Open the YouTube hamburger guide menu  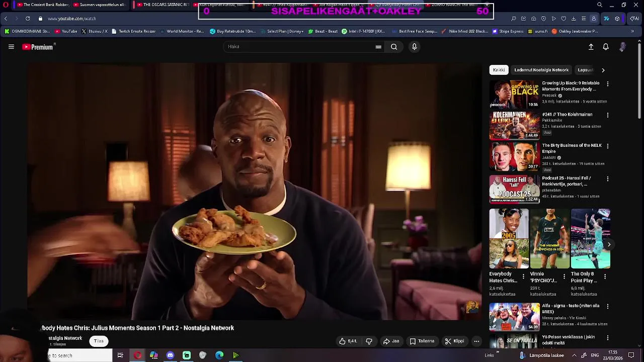click(x=11, y=47)
